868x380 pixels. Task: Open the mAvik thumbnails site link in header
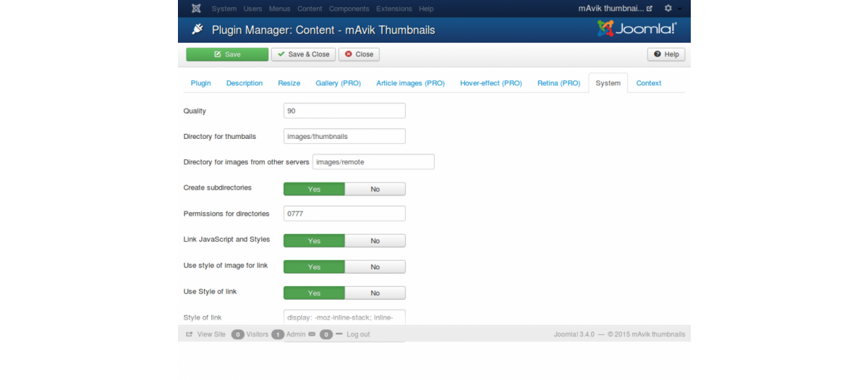[x=615, y=9]
